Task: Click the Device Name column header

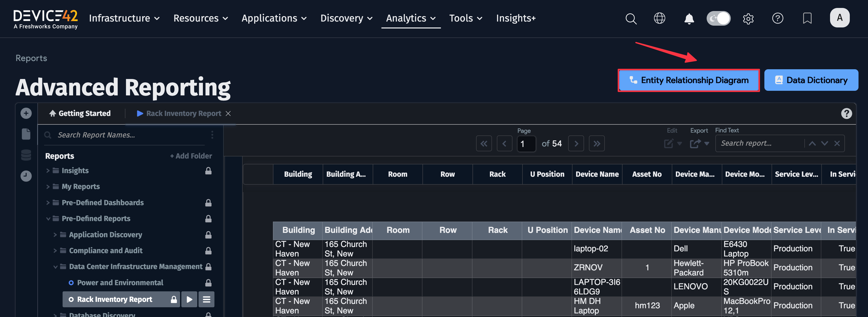Action: (x=597, y=174)
